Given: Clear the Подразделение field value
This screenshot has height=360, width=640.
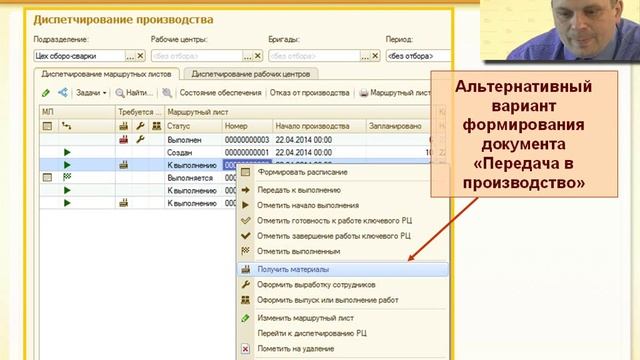Looking at the screenshot, I should coord(140,56).
